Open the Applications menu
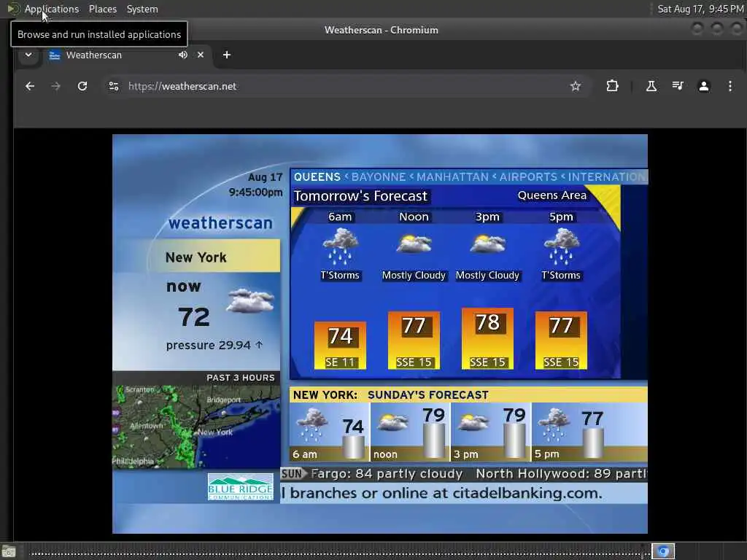This screenshot has height=560, width=747. pos(52,9)
